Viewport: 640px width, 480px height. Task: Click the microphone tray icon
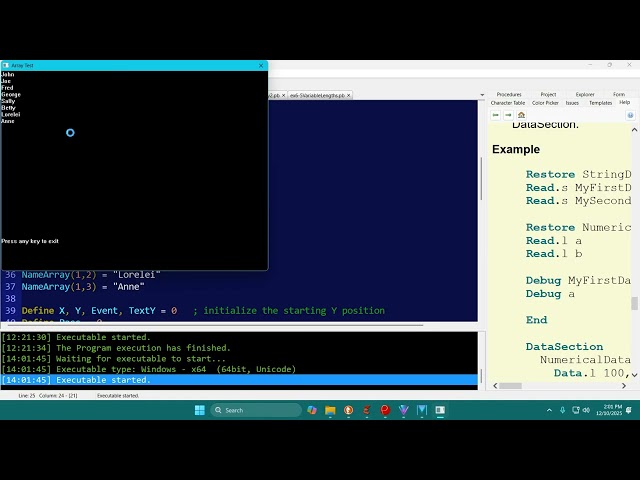tap(562, 410)
